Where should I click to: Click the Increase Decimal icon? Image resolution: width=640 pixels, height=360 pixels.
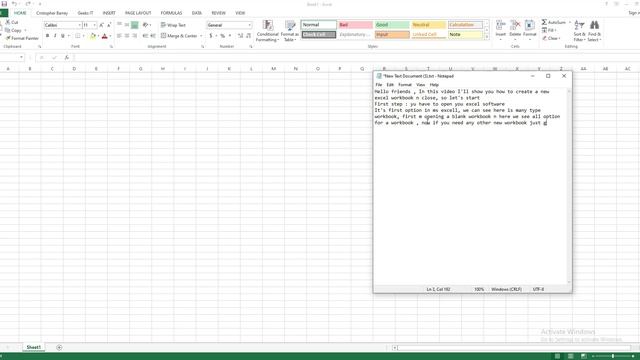coord(240,36)
